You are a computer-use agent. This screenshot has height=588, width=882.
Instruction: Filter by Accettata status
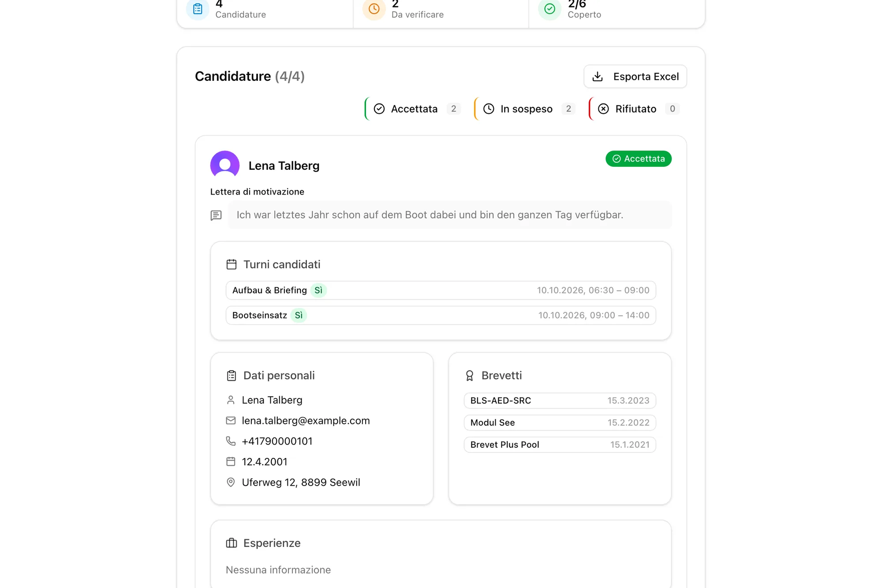[x=413, y=109]
